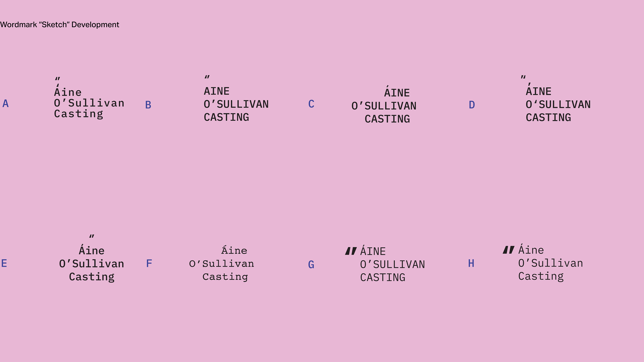Click the blue letter F label

coord(149,263)
